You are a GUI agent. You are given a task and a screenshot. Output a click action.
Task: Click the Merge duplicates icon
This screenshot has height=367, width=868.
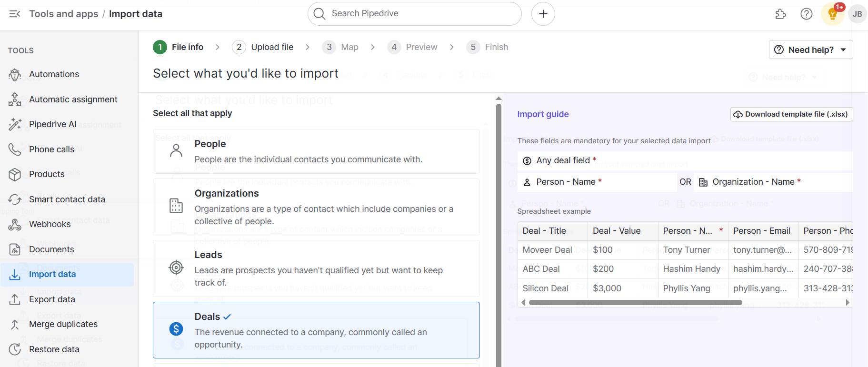[x=15, y=324]
